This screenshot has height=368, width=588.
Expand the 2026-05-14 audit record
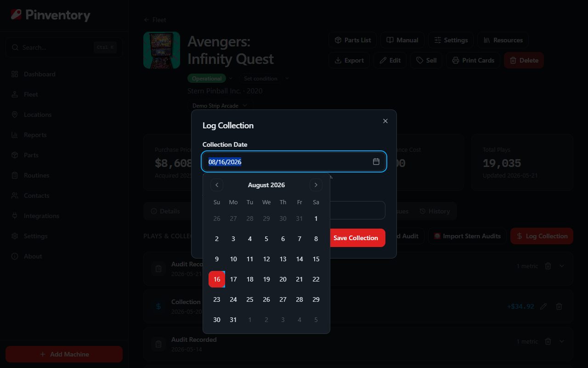(562, 341)
